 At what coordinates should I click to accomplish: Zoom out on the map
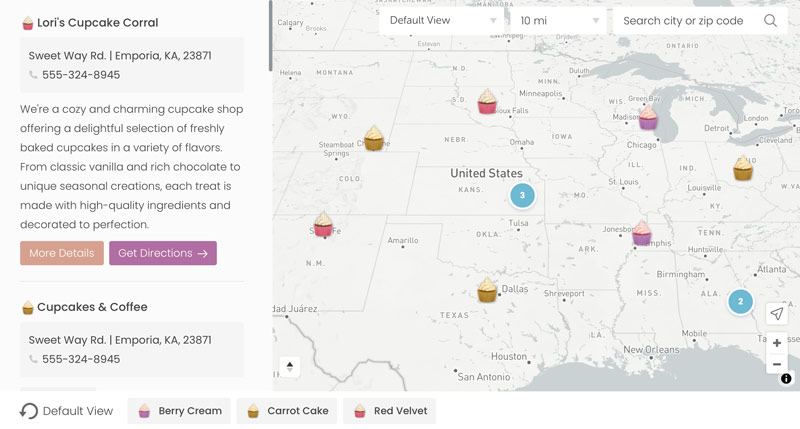pos(777,364)
